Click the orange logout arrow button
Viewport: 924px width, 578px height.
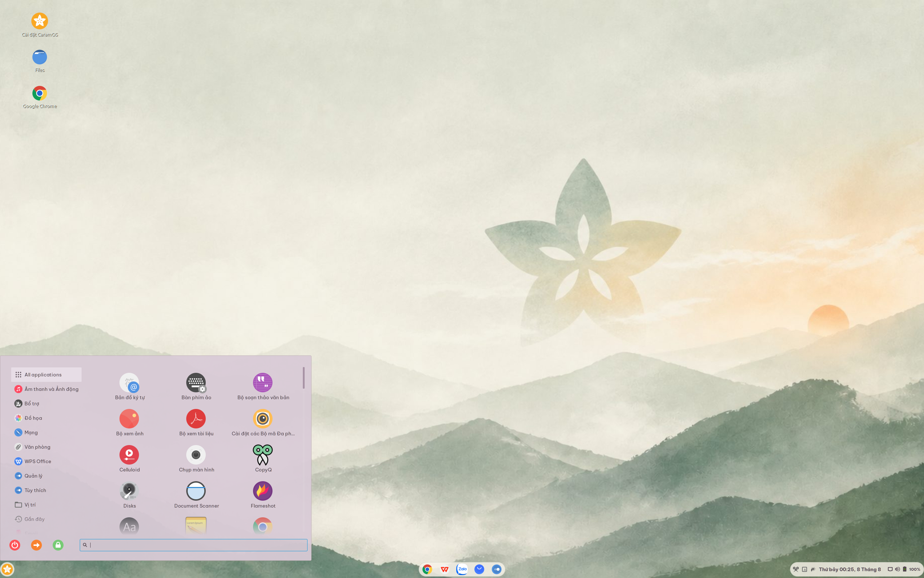36,545
